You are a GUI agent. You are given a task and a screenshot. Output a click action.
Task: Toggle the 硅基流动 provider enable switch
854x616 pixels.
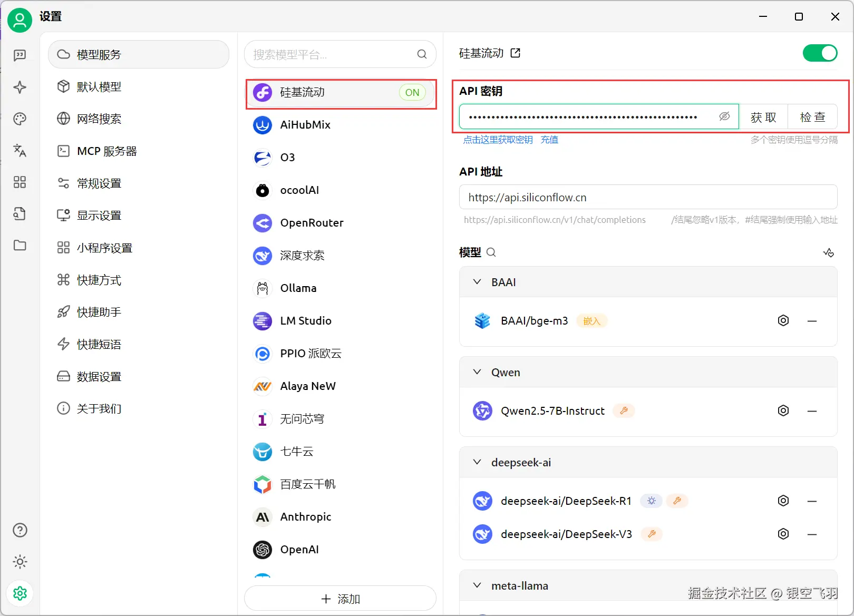tap(820, 53)
